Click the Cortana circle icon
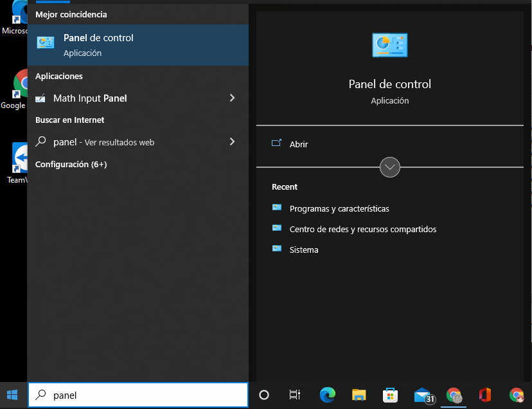Viewport: 532px width, 409px height. [264, 395]
